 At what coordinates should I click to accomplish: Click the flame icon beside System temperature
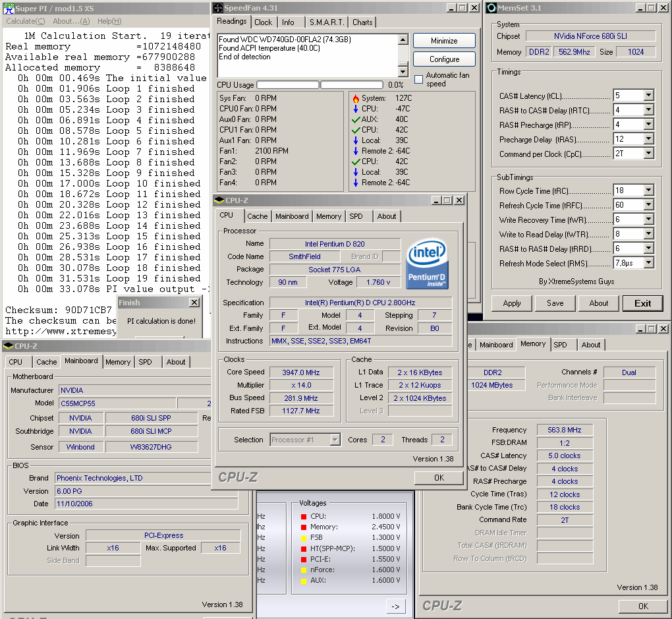[x=356, y=98]
